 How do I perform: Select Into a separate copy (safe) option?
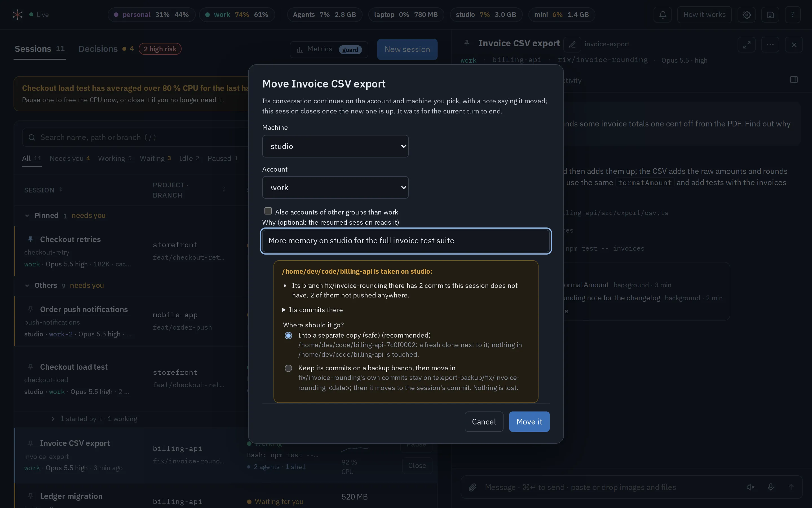pos(288,335)
